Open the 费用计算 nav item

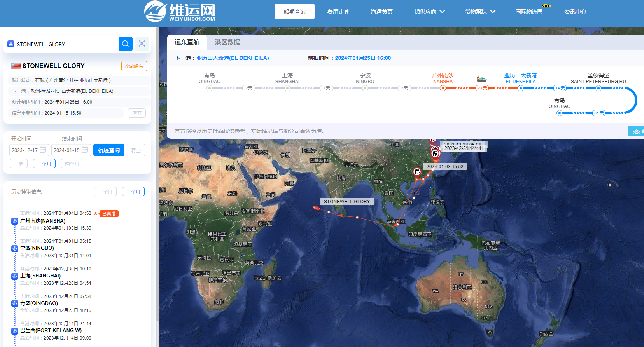coord(338,12)
